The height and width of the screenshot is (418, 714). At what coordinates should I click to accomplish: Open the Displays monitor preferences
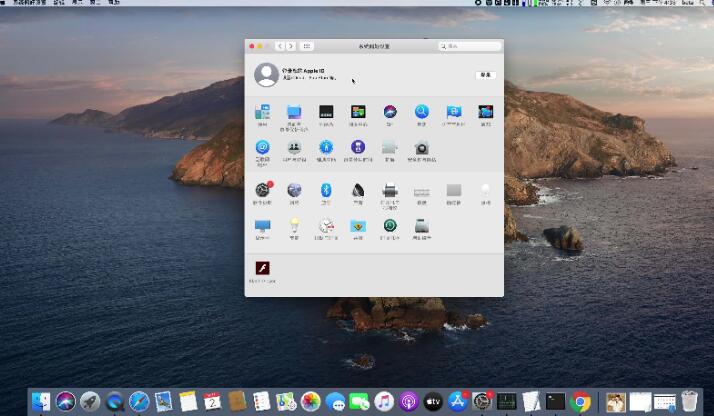point(262,226)
